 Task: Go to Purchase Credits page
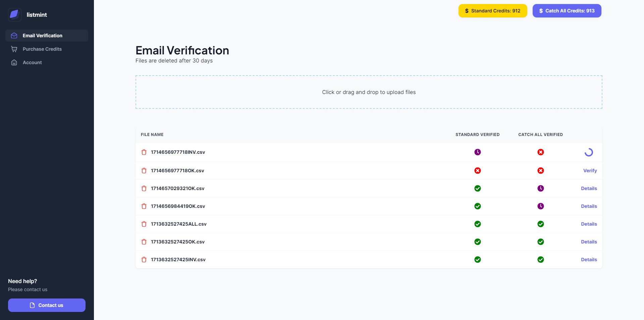pyautogui.click(x=42, y=49)
